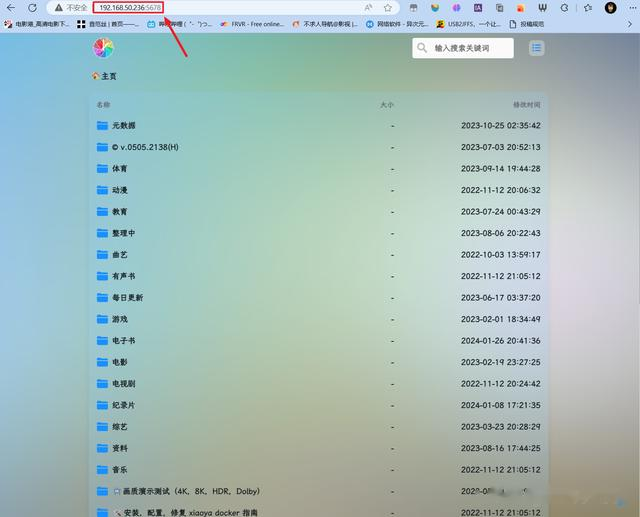Viewport: 640px width, 517px height.
Task: Toggle list view layout button
Action: coord(536,48)
